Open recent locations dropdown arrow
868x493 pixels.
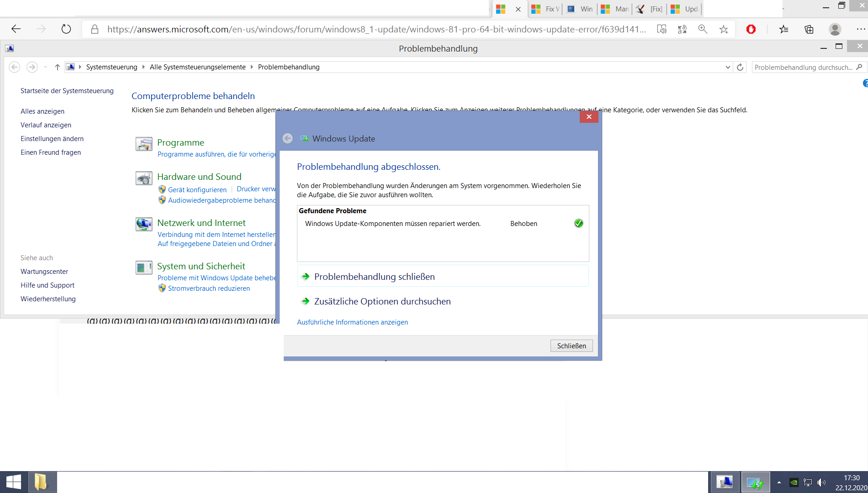coord(45,67)
